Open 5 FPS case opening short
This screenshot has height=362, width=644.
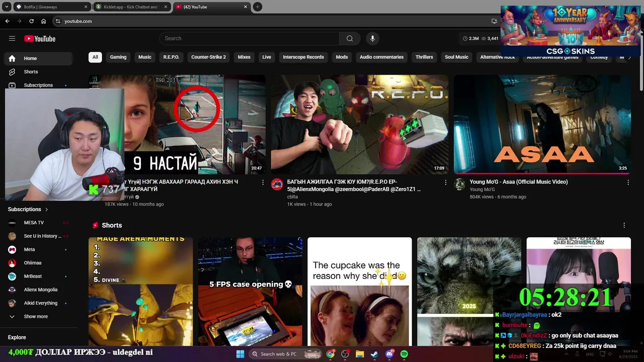250,292
